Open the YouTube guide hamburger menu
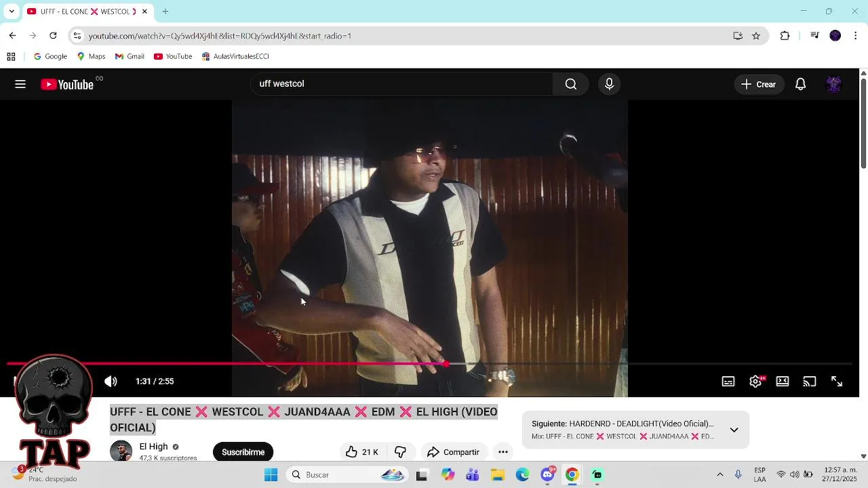 tap(20, 84)
